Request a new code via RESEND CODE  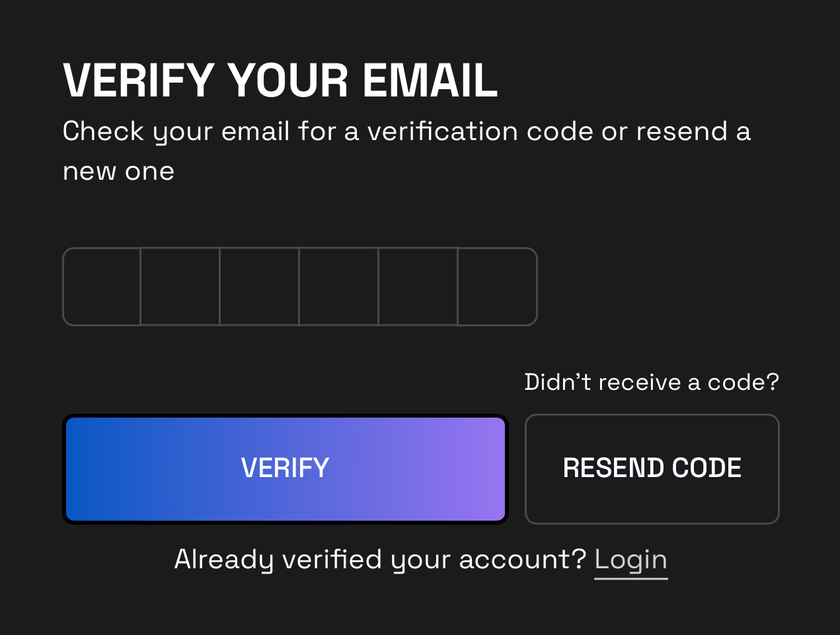coord(652,468)
